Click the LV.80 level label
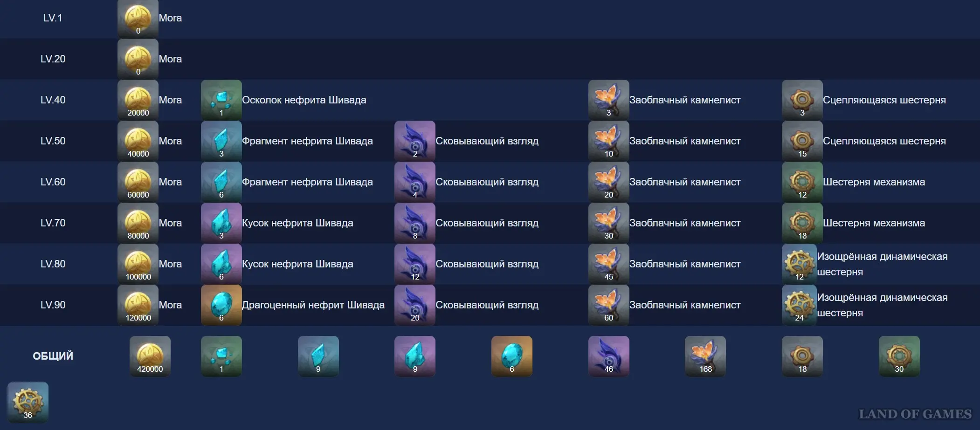This screenshot has height=430, width=980. click(53, 264)
